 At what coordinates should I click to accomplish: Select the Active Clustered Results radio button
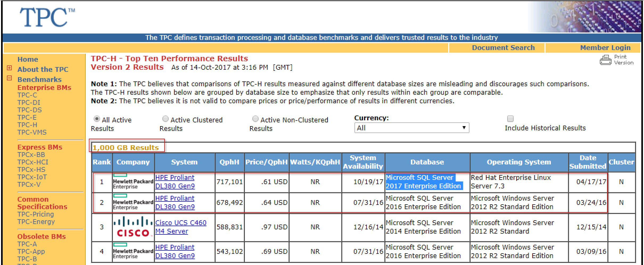165,119
